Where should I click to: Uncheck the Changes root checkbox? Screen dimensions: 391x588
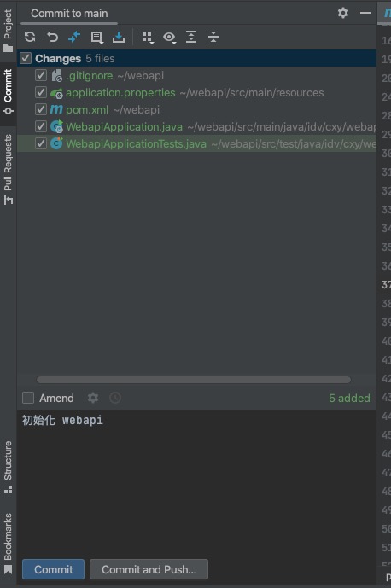[26, 58]
